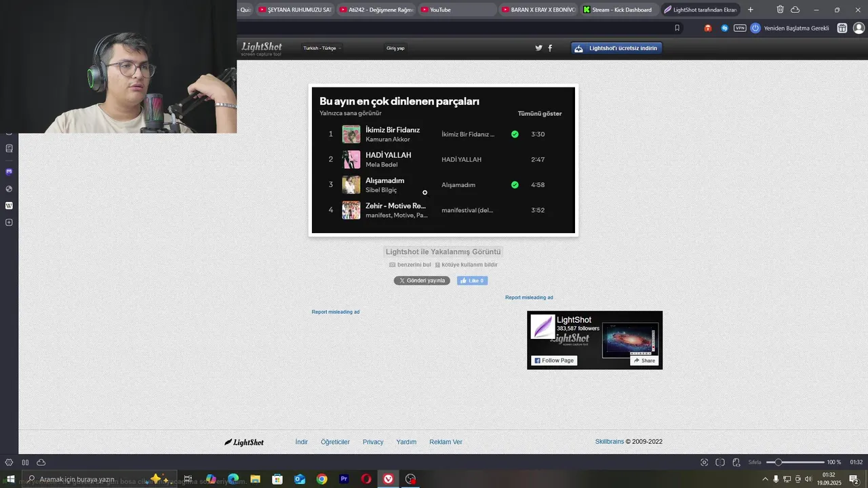Visit LightShot Facebook icon in header
This screenshot has height=488, width=868.
[550, 48]
